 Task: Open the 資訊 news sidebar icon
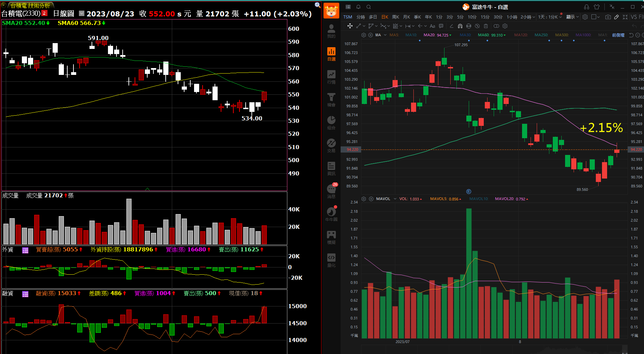(x=331, y=168)
